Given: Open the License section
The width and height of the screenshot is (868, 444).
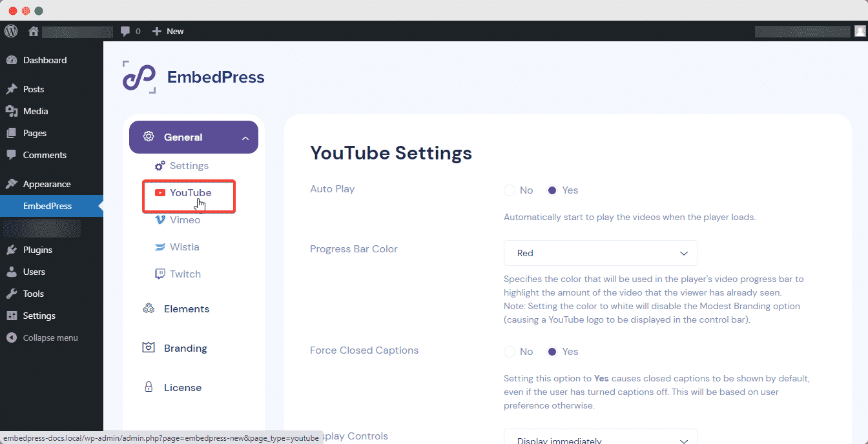Looking at the screenshot, I should click(183, 387).
